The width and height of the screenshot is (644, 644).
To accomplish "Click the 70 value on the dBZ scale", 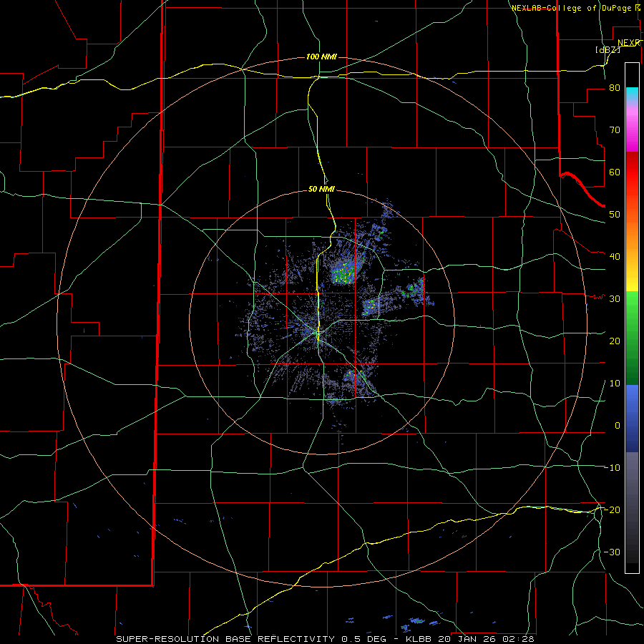I will (x=615, y=130).
